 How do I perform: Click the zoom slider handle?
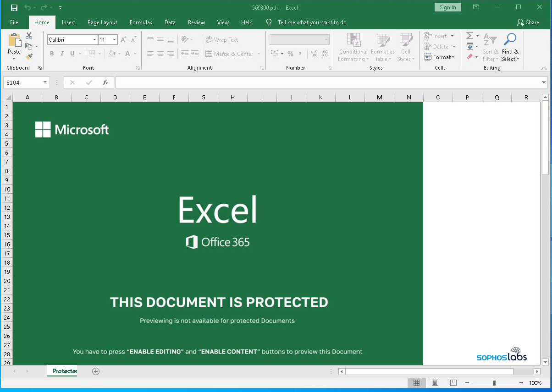(x=494, y=383)
